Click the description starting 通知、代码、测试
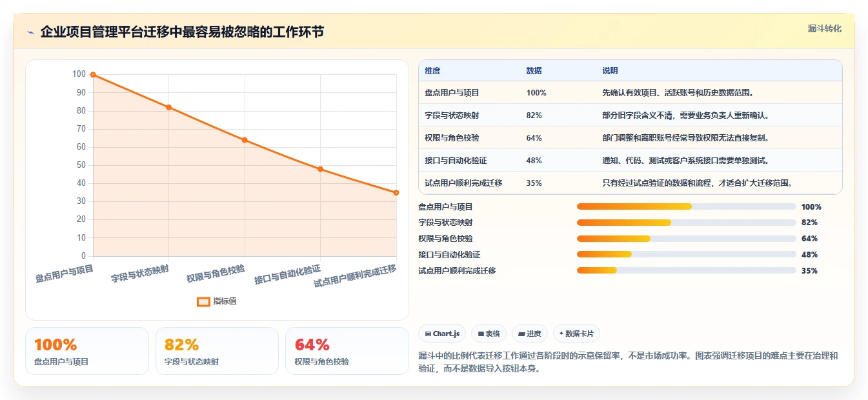868x400 pixels. [686, 161]
